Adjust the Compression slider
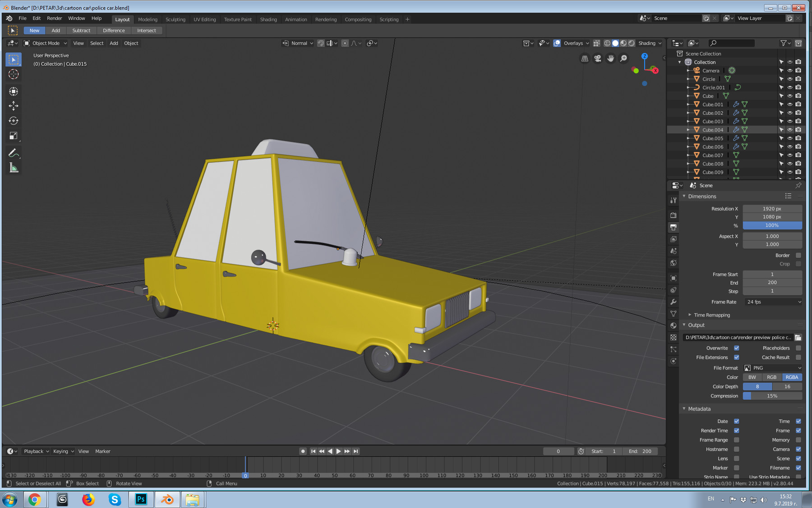 772,396
